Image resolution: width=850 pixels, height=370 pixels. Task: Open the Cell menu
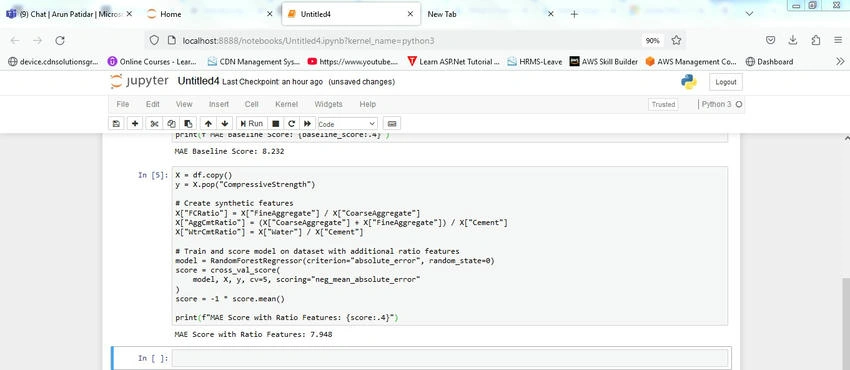point(252,104)
